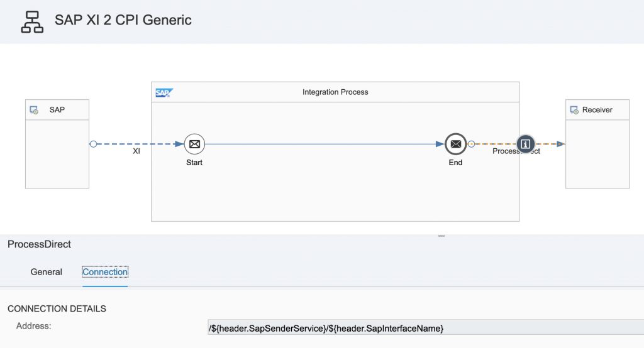
Task: Select the XI adapter label on dashed line
Action: (136, 151)
